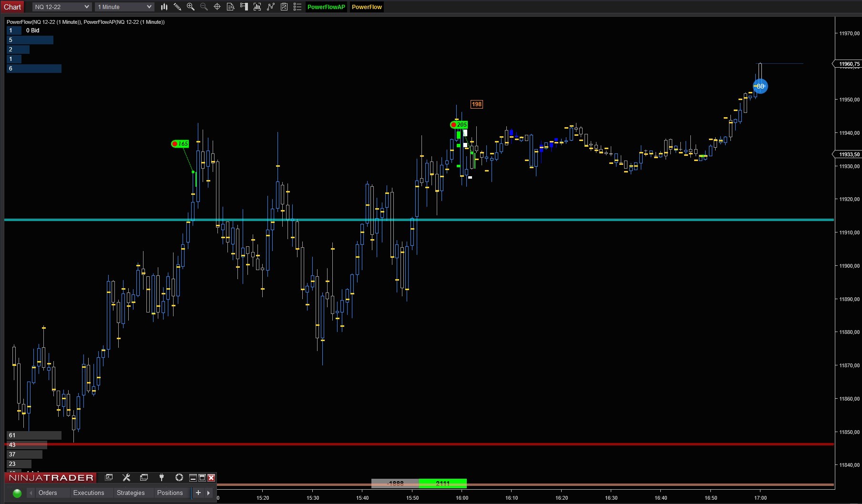Image resolution: width=862 pixels, height=504 pixels.
Task: Click the bid depth bar labeled 5
Action: (30, 40)
